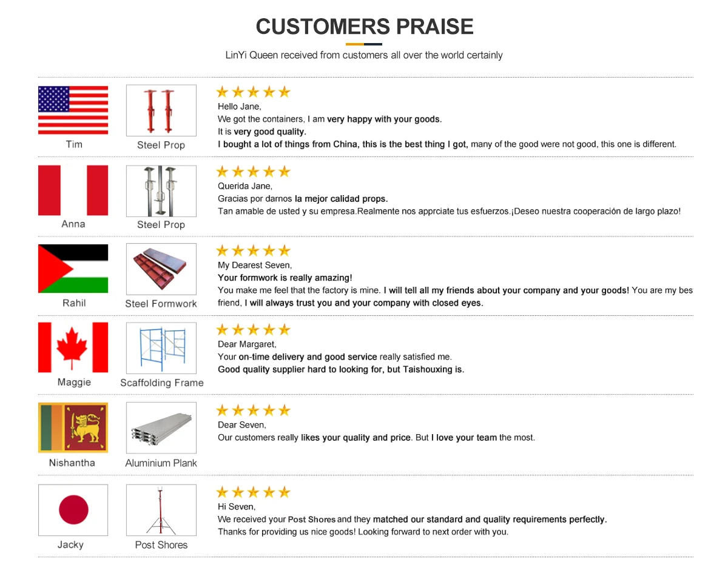Click the Aluminium Plank label
The width and height of the screenshot is (728, 576).
[x=161, y=463]
